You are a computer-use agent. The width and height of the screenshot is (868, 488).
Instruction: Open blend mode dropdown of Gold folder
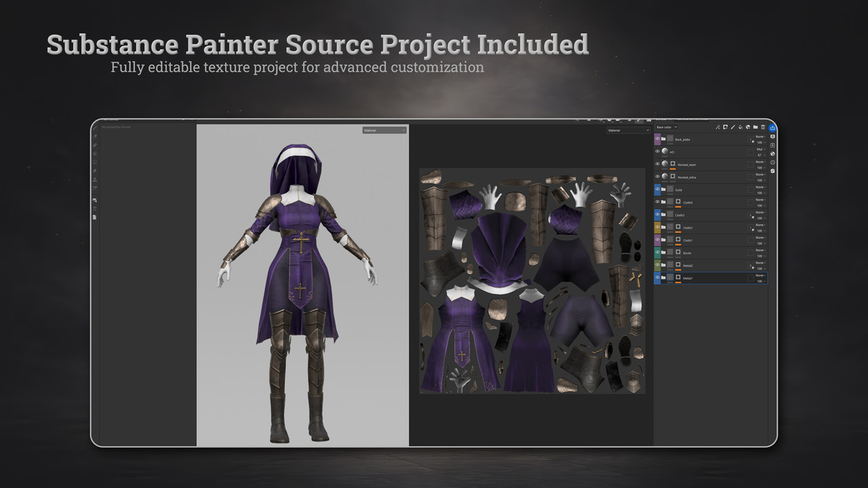point(760,187)
